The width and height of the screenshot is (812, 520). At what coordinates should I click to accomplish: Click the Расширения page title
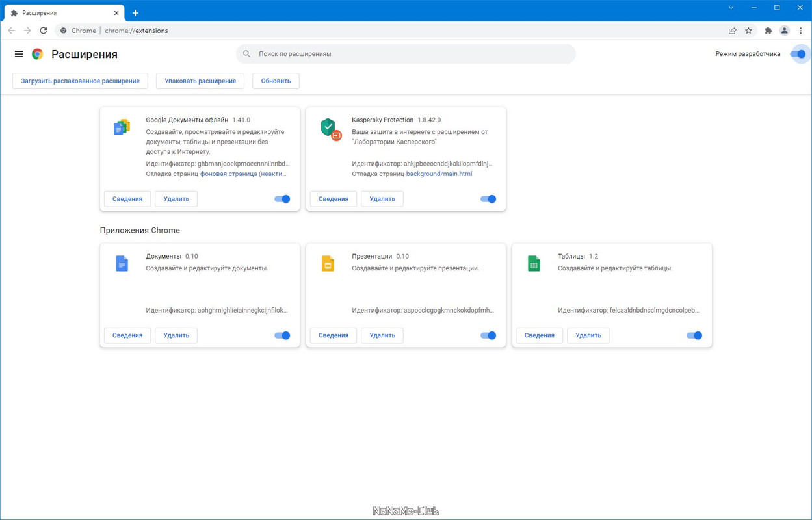tap(85, 55)
